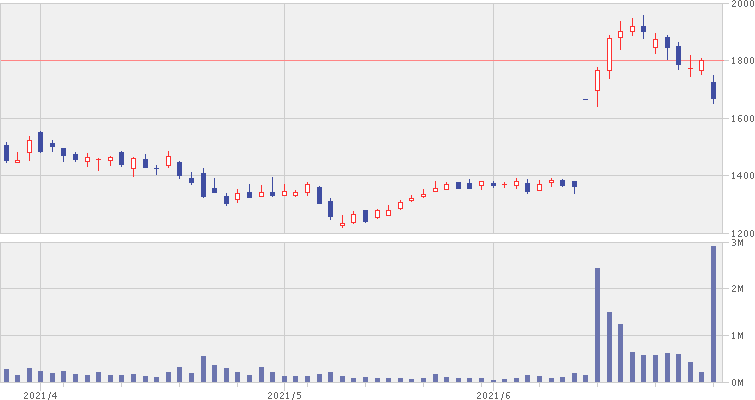Click the tallest volume bar at far right
755x400 pixels.
click(713, 314)
